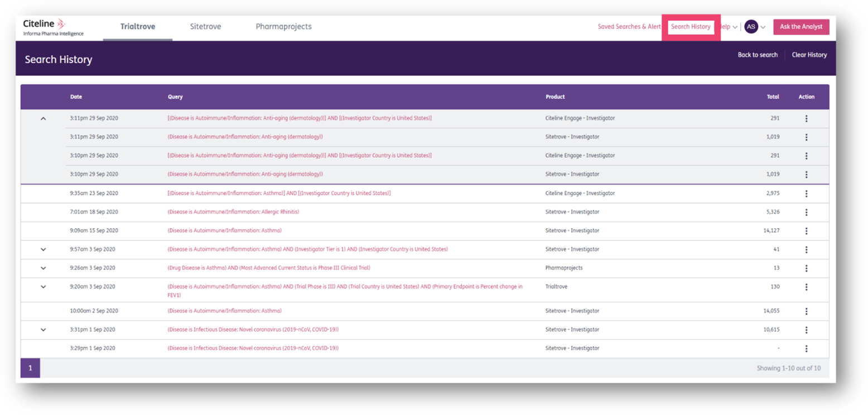Switch to the Pharmaprojects tab
This screenshot has width=868, height=415.
coord(283,26)
